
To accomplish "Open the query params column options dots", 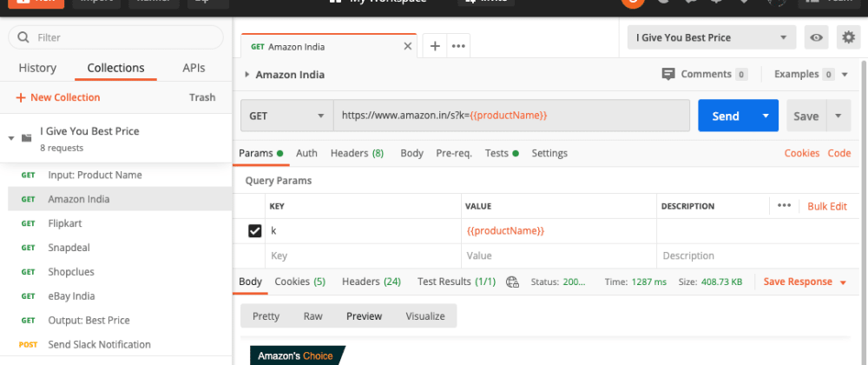I will point(784,205).
